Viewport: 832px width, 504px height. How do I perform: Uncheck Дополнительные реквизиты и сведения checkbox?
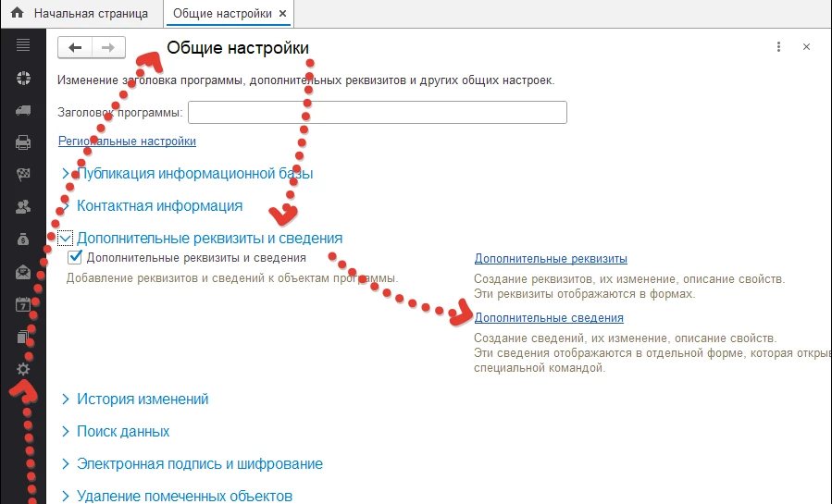click(76, 258)
